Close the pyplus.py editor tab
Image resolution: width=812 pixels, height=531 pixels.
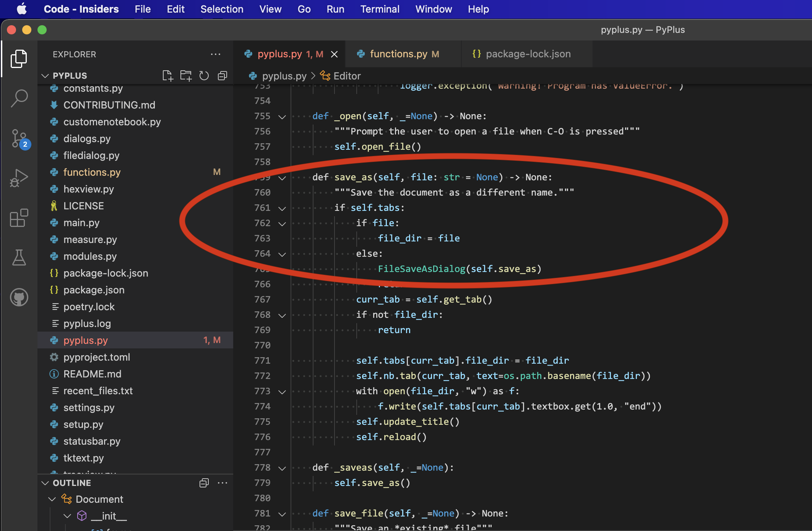(335, 54)
